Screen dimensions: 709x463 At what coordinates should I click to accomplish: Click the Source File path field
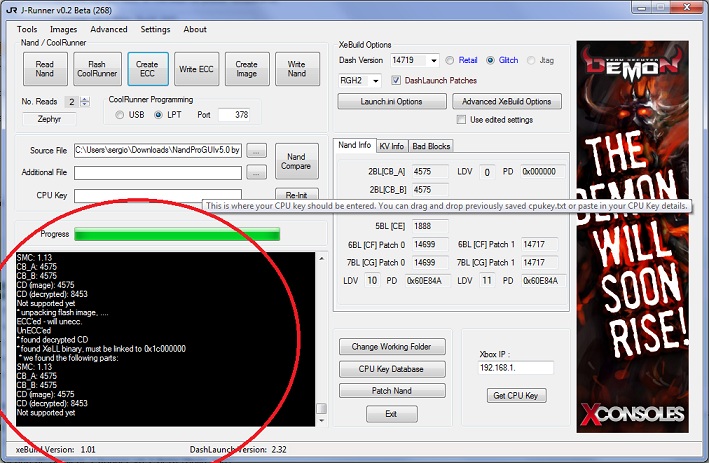[158, 150]
